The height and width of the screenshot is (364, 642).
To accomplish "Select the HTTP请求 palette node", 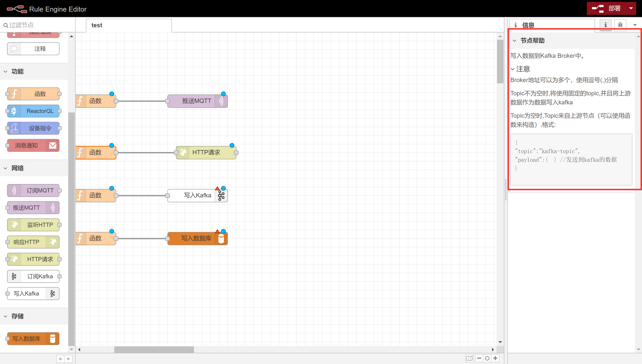I will [33, 259].
